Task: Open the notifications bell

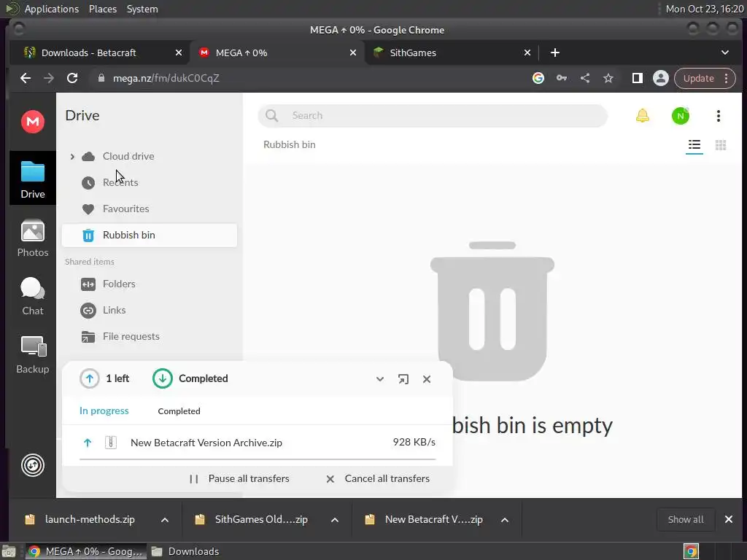Action: point(642,116)
